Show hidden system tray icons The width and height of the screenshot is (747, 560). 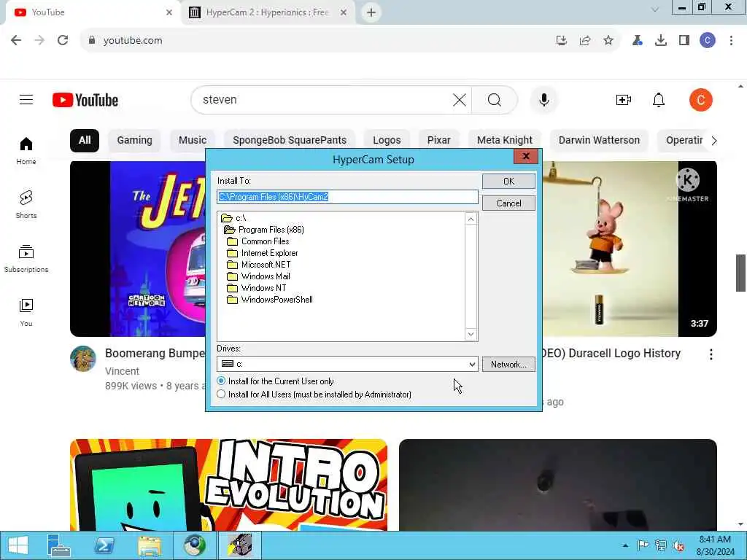pos(625,545)
